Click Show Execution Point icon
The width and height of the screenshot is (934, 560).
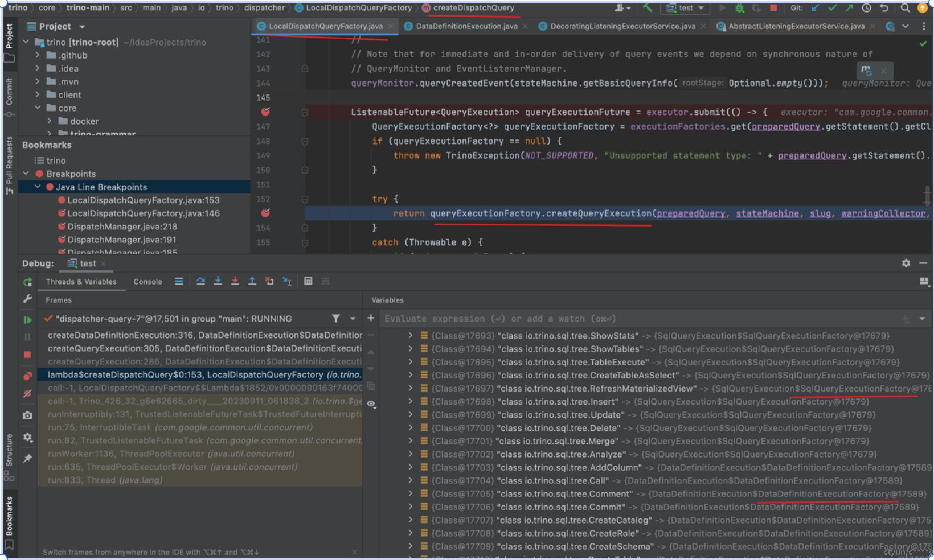pyautogui.click(x=179, y=281)
